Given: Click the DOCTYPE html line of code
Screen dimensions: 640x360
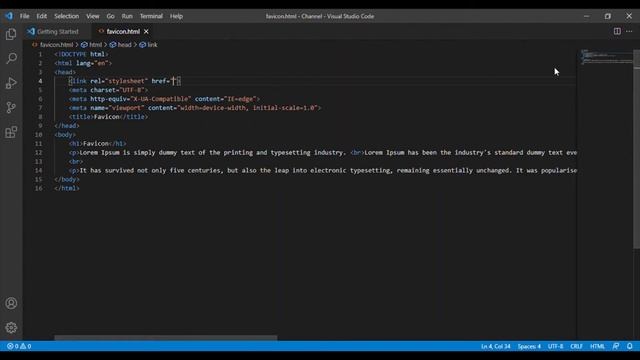Looking at the screenshot, I should coord(82,54).
